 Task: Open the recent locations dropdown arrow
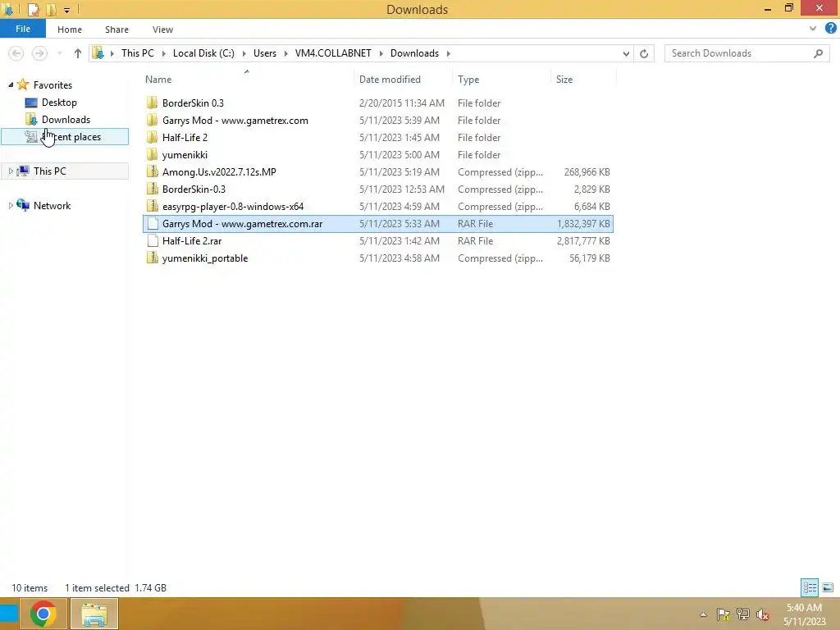click(x=59, y=53)
